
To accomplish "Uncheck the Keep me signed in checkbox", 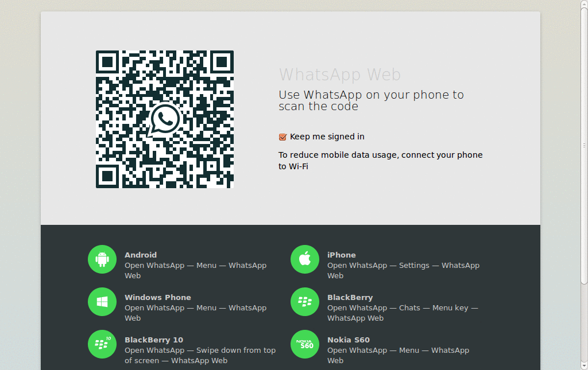I will pyautogui.click(x=283, y=137).
